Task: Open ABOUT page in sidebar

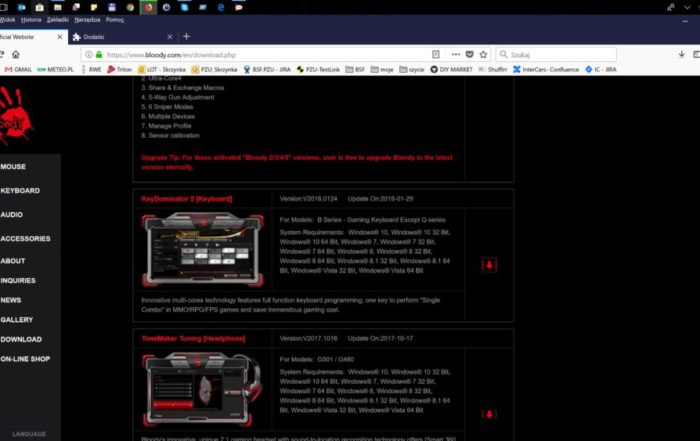Action: click(13, 261)
